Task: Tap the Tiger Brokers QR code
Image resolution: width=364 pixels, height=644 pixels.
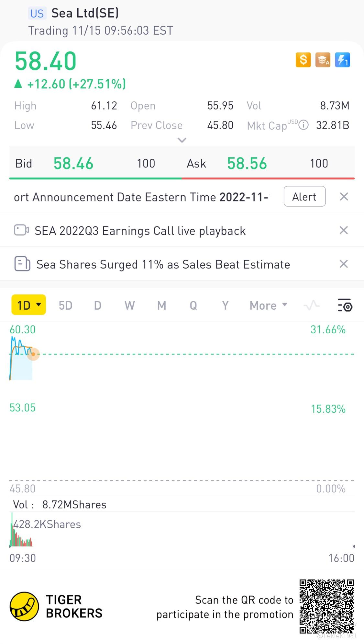Action: 326,606
